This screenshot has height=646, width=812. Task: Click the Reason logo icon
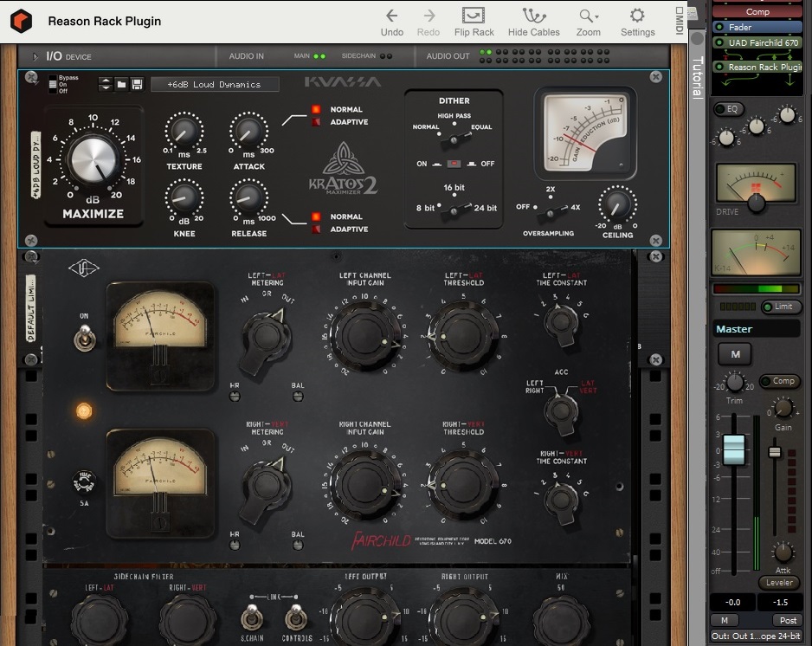pos(22,22)
